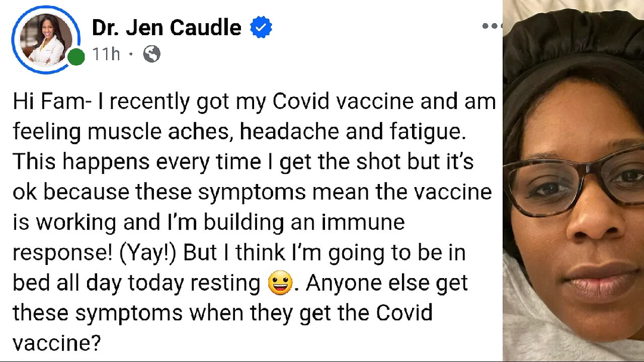
Task: Click the smiley emoji in the post
Action: [x=281, y=284]
